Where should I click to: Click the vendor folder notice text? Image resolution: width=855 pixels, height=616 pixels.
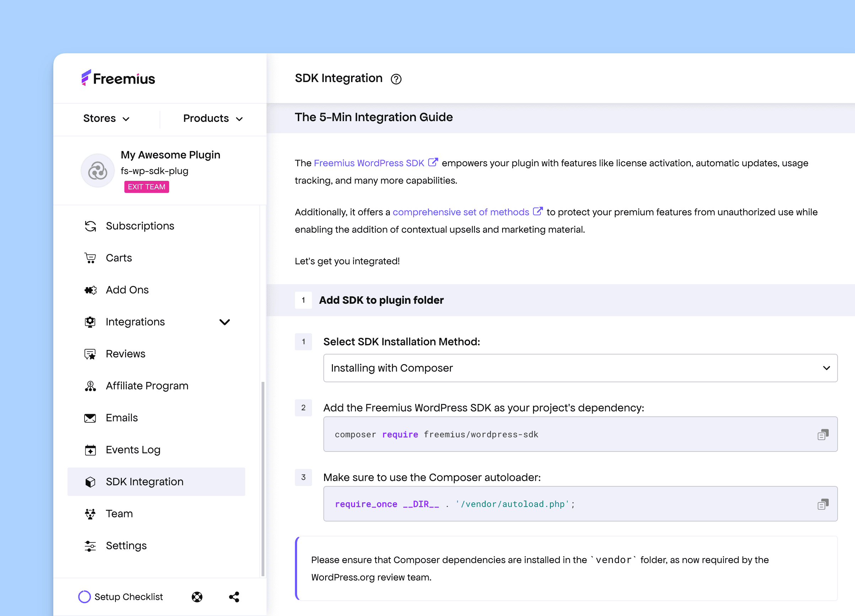click(x=539, y=568)
